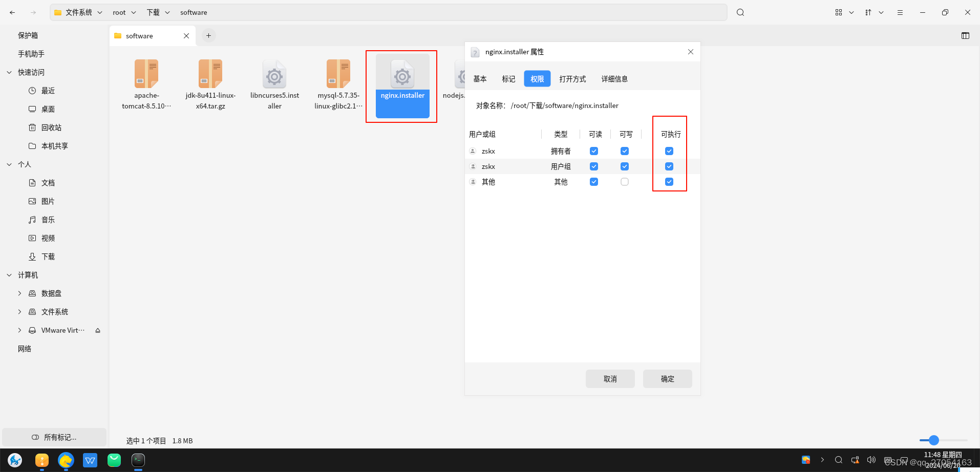The image size is (980, 472).
Task: Cancel the properties dialog with 取消
Action: click(x=610, y=378)
